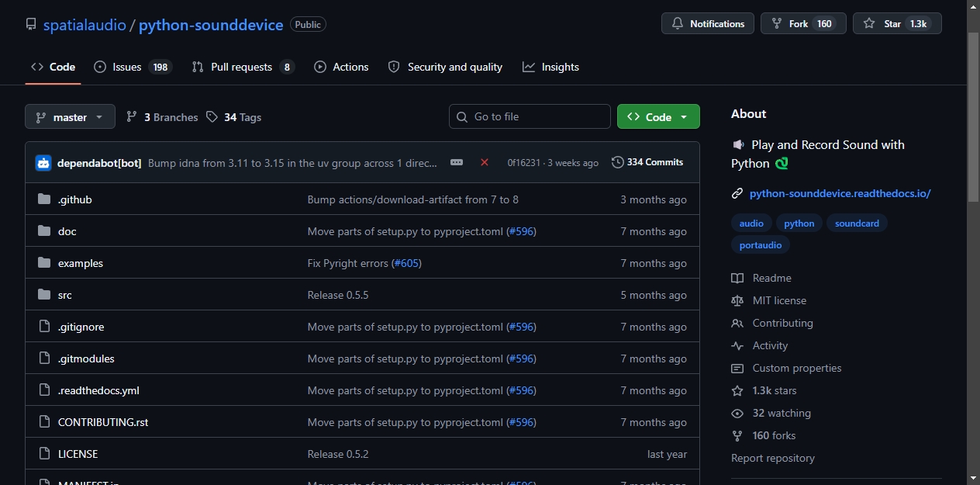Click the src folder icon
Viewport: 980px width, 485px height.
[44, 295]
